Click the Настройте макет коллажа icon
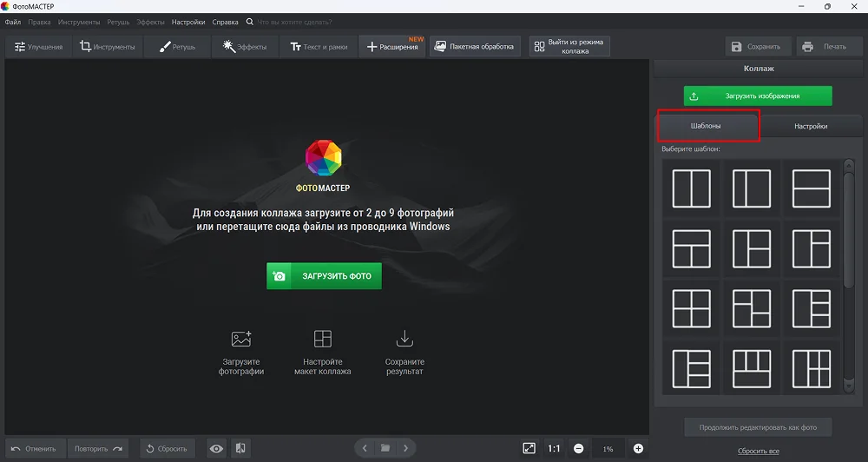868x462 pixels. pos(323,339)
